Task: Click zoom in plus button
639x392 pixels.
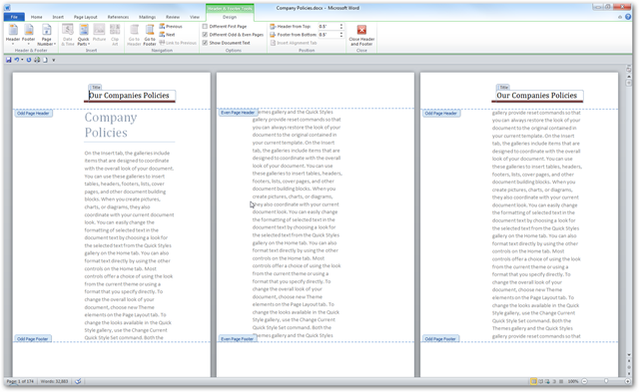Action: click(628, 381)
